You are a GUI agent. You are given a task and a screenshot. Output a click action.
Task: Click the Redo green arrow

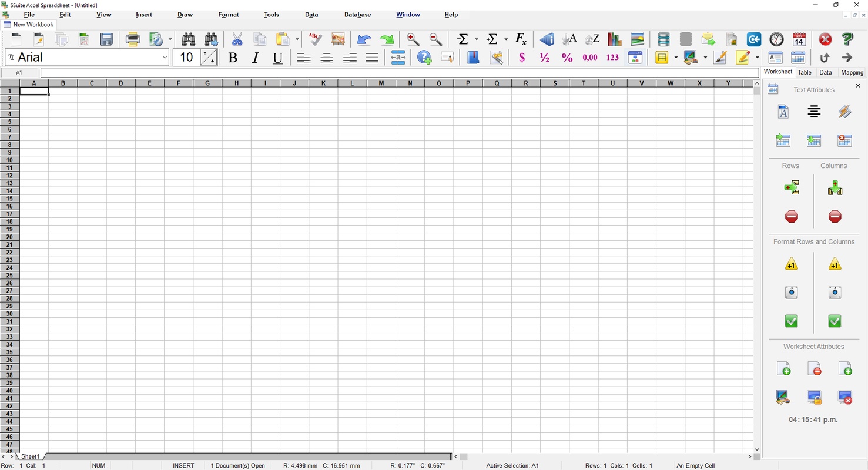point(387,39)
